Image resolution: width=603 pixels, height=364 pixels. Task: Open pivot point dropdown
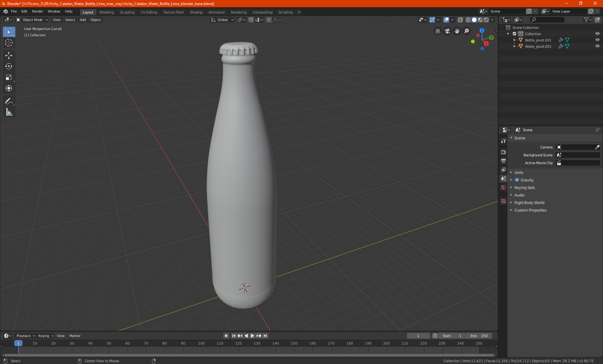[241, 20]
